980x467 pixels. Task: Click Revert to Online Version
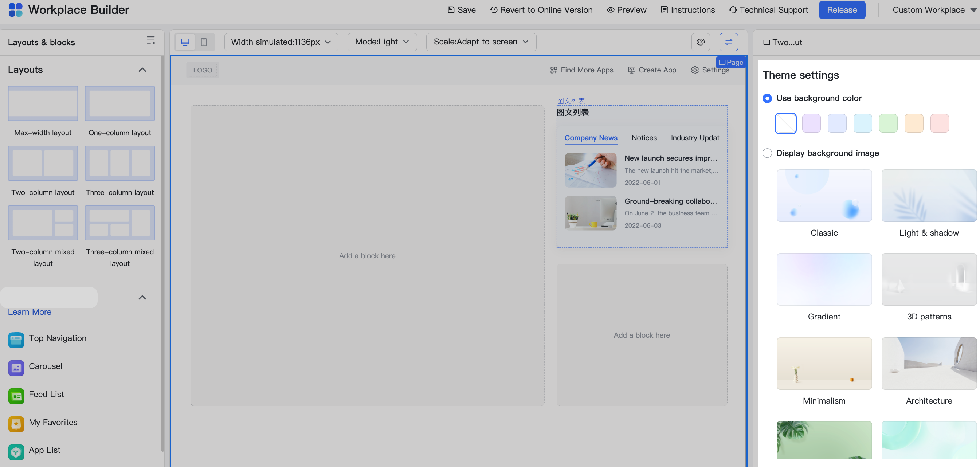coord(541,10)
